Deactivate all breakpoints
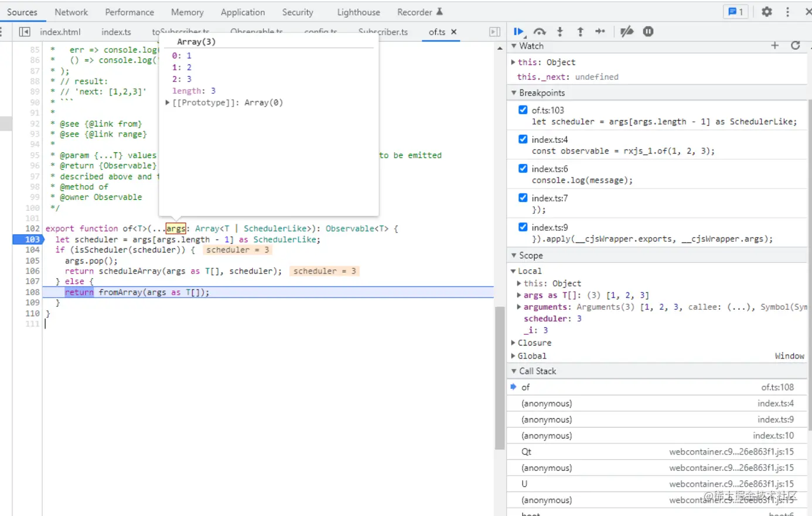Image resolution: width=812 pixels, height=516 pixels. [627, 32]
